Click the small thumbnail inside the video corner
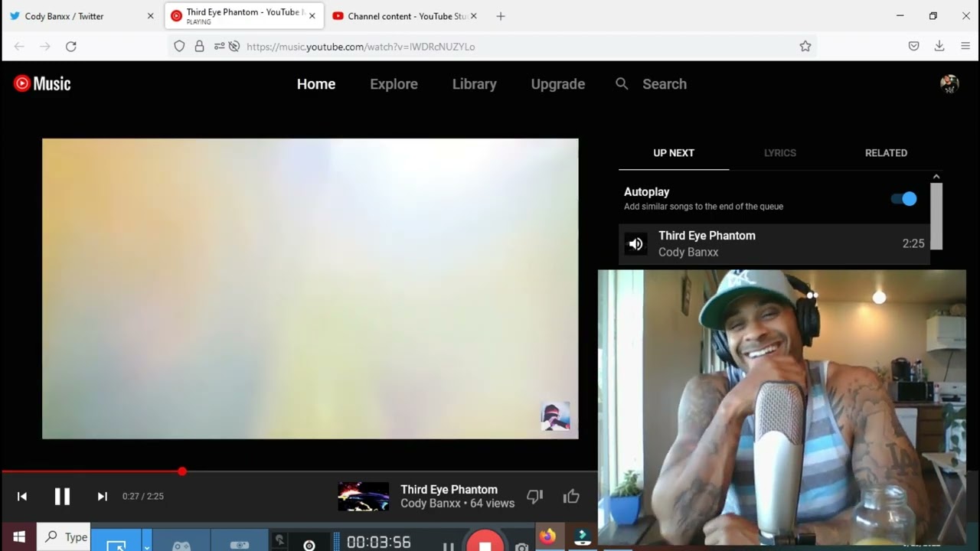980x551 pixels. [x=555, y=416]
